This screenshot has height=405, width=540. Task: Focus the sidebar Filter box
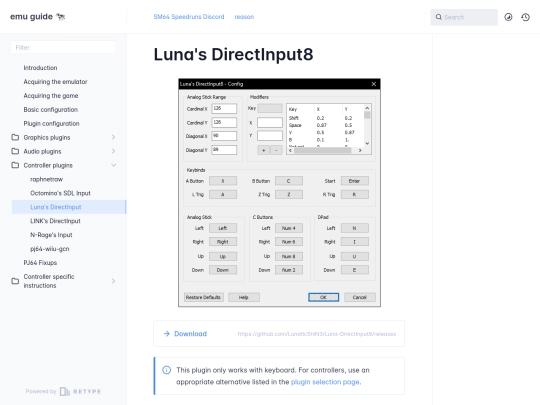tap(63, 48)
